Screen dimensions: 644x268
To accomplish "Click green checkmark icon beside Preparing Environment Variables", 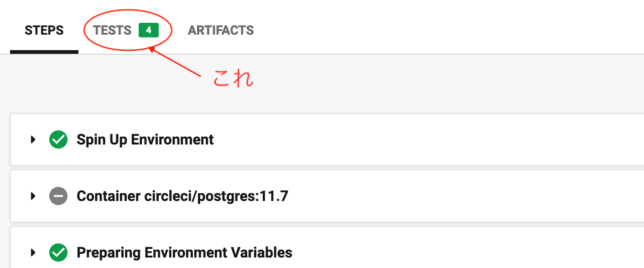I will (58, 252).
